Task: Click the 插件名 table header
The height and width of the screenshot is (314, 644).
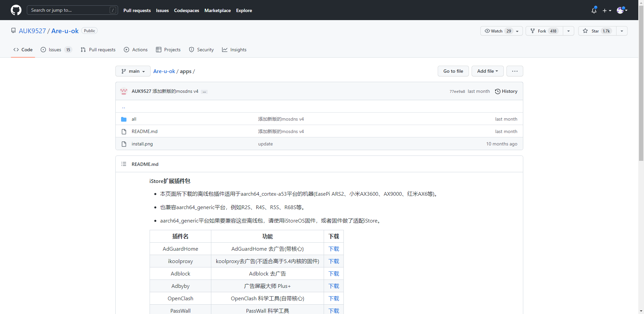Action: click(180, 236)
